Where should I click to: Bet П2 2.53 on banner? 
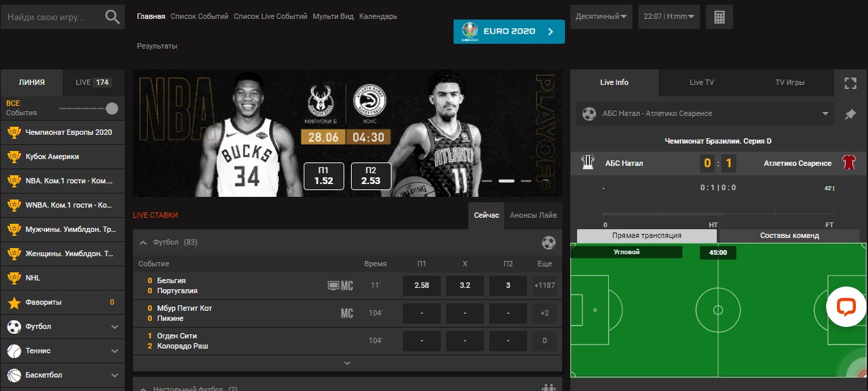(x=371, y=176)
